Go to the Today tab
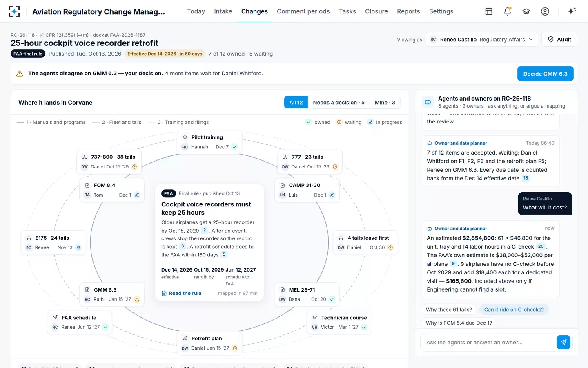 click(196, 11)
